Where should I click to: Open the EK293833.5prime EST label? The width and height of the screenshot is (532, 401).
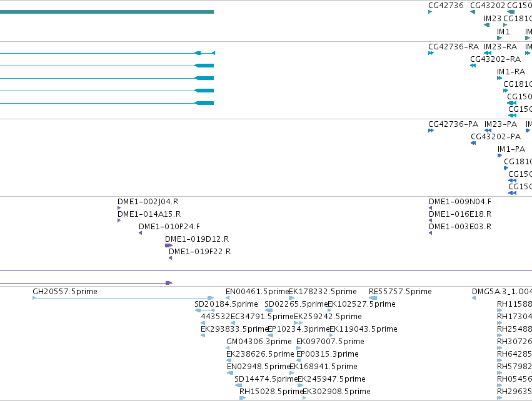[x=234, y=329]
